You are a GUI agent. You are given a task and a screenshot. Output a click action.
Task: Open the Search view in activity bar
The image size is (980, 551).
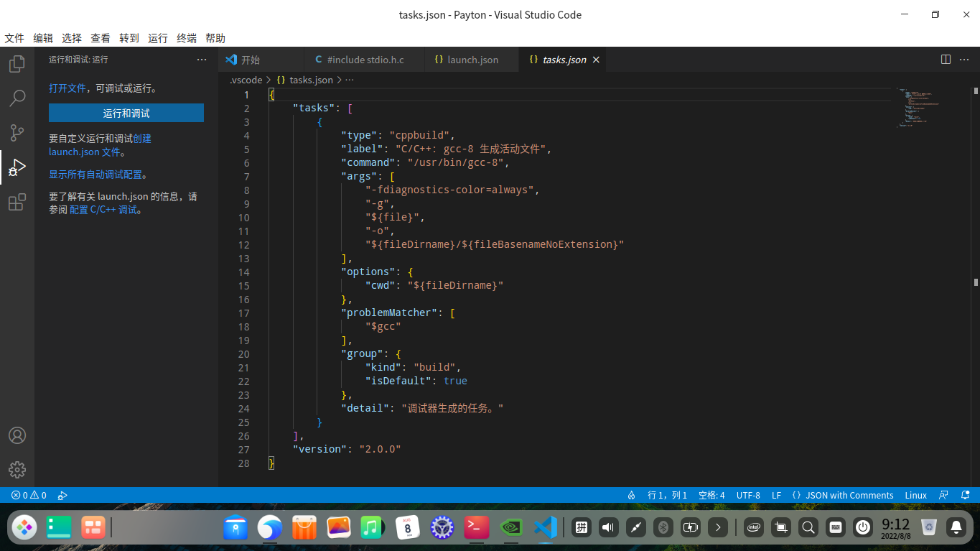[x=17, y=98]
